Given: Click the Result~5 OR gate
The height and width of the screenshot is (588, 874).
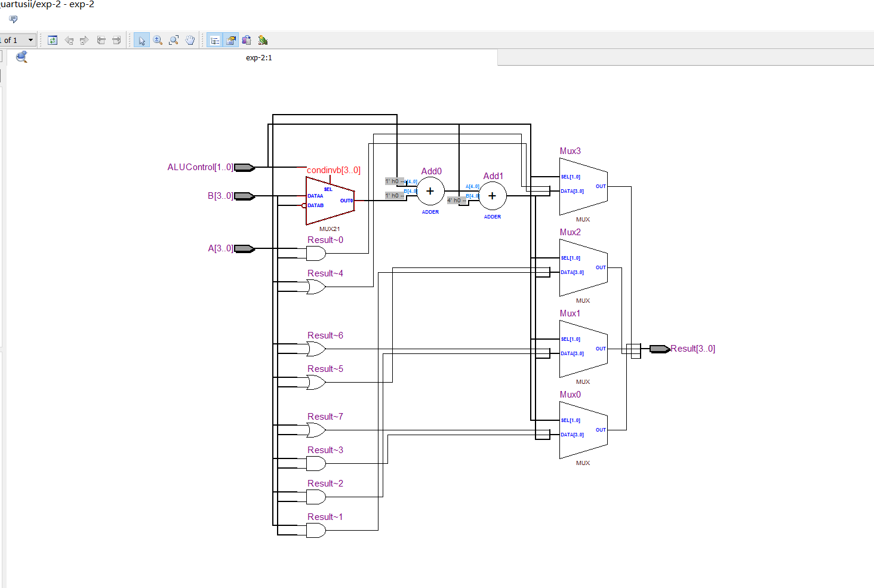Looking at the screenshot, I should coord(316,383).
